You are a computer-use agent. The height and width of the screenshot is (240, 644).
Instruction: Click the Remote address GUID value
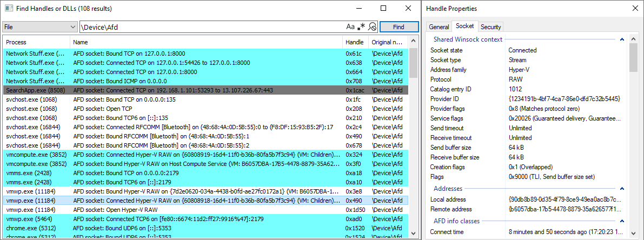click(565, 209)
